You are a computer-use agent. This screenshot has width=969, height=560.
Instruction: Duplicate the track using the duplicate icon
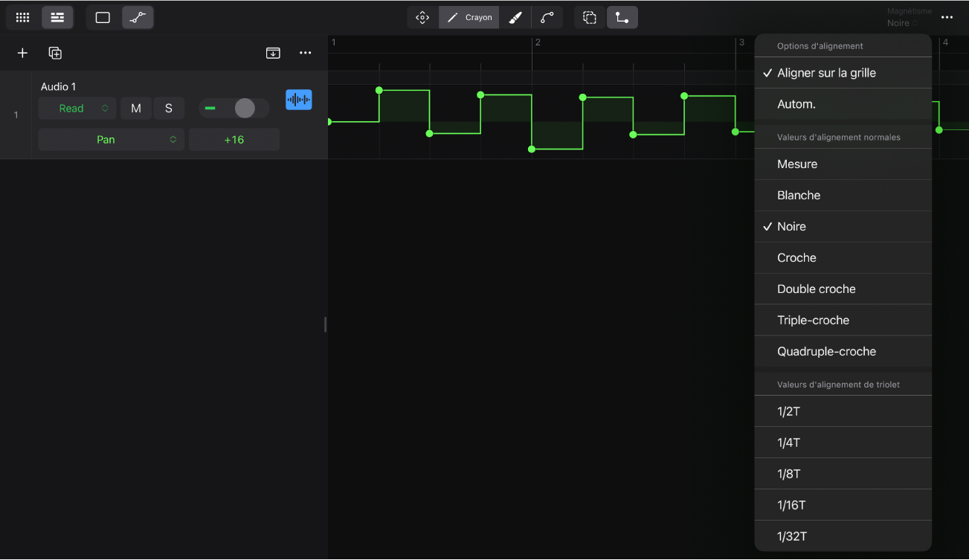(55, 53)
